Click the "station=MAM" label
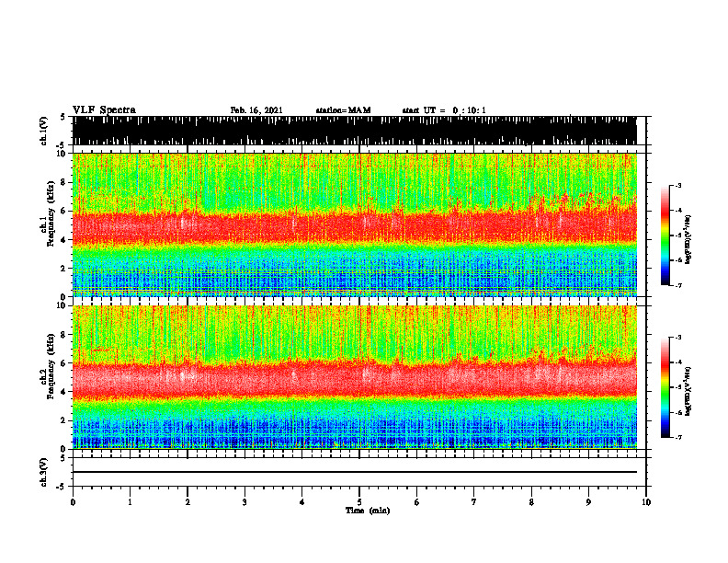Image resolution: width=728 pixels, height=563 pixels. click(x=343, y=110)
